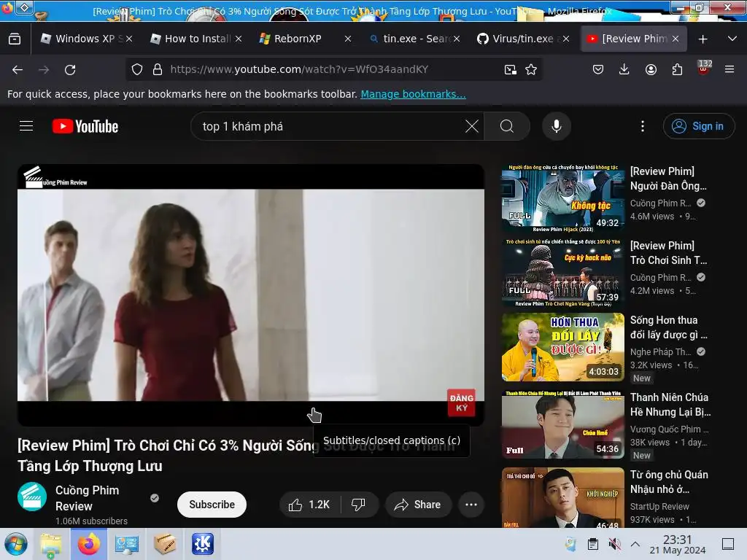
Task: Open Sống Hơn thua video thumbnail
Action: coord(562,347)
